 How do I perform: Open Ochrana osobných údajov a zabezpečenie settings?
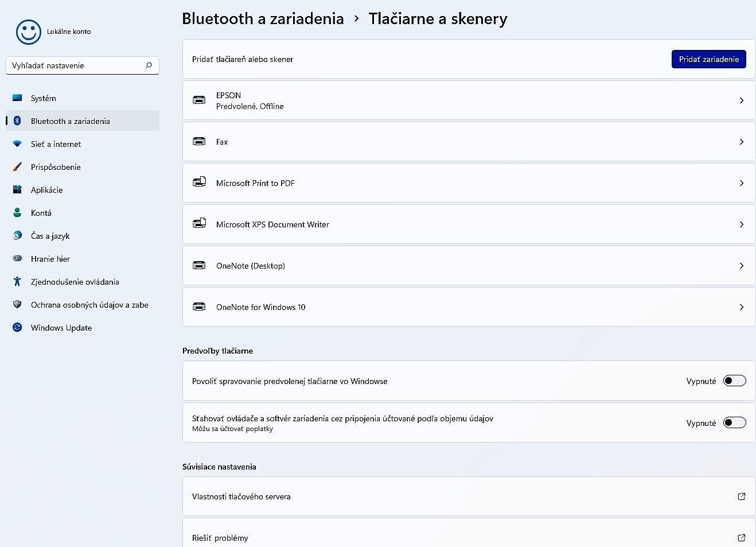pos(83,305)
